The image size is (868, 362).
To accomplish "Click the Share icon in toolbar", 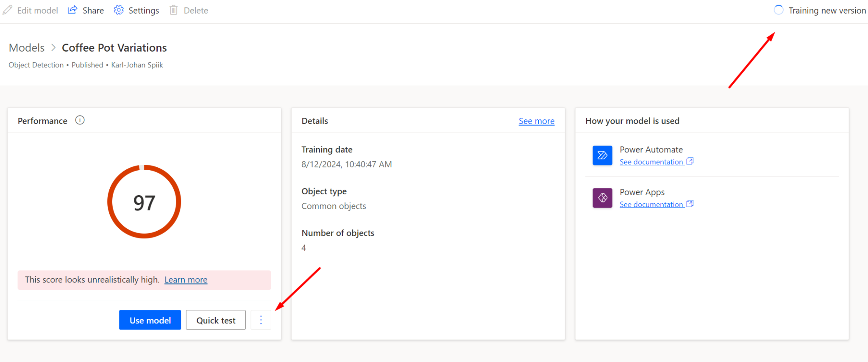I will pyautogui.click(x=72, y=10).
